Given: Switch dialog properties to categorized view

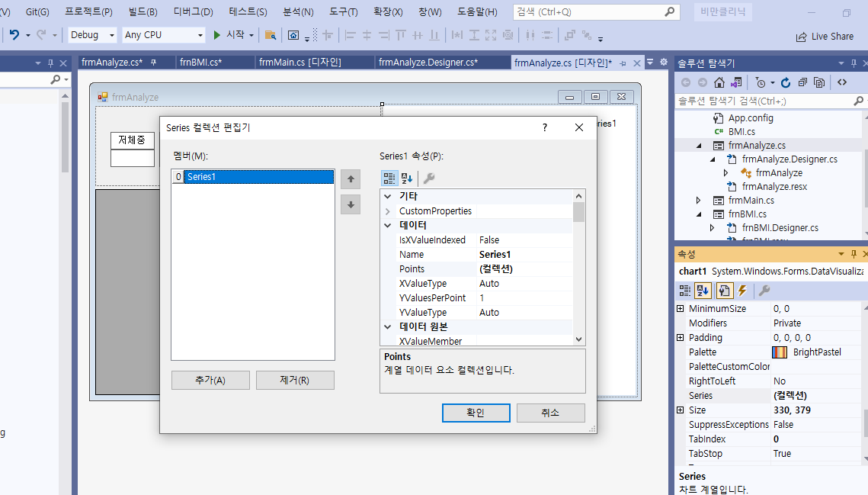Looking at the screenshot, I should tap(389, 178).
